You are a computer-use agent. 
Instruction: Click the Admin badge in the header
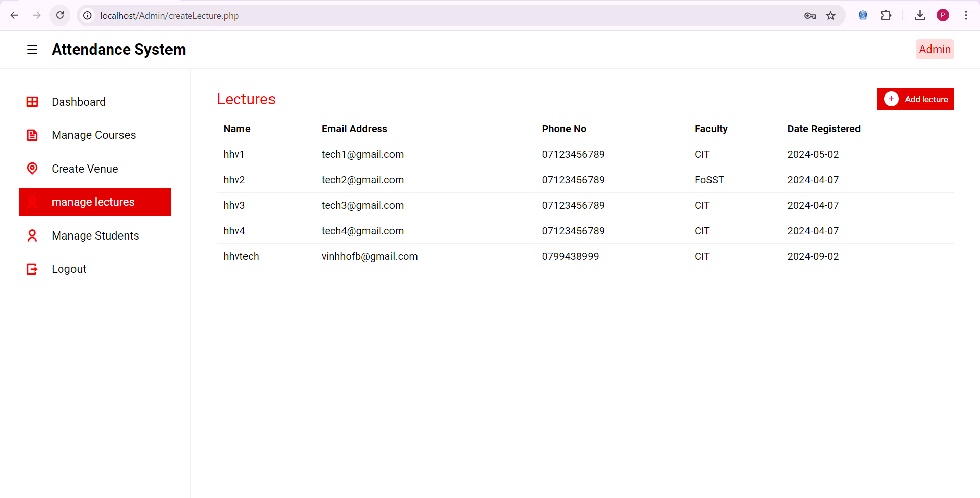(x=935, y=50)
